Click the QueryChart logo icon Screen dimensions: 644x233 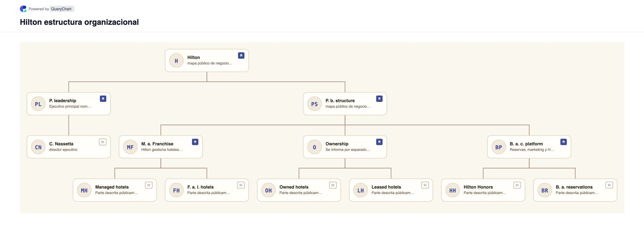click(x=23, y=9)
